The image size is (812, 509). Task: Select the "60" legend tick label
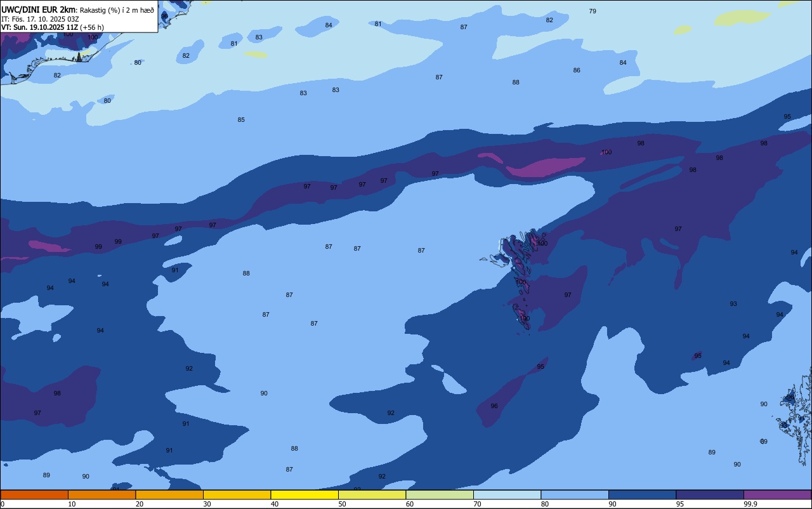(x=410, y=504)
